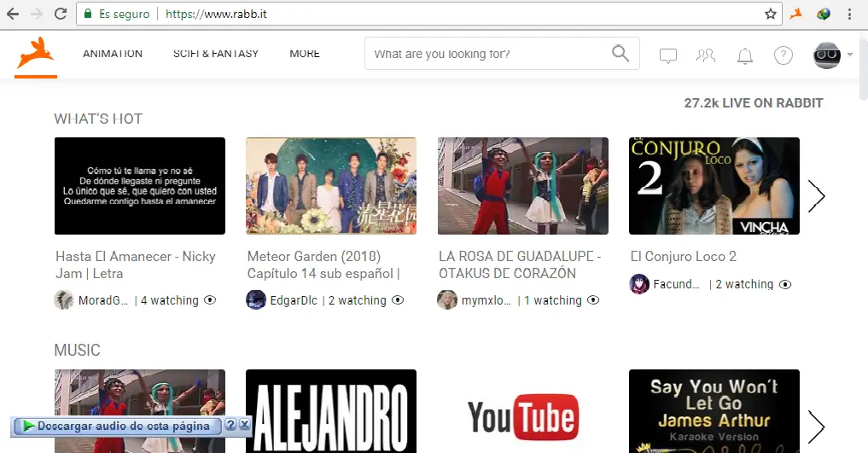Screen dimensions: 868x453
Task: Click the WHAT'S HOT heading
Action: tap(98, 119)
